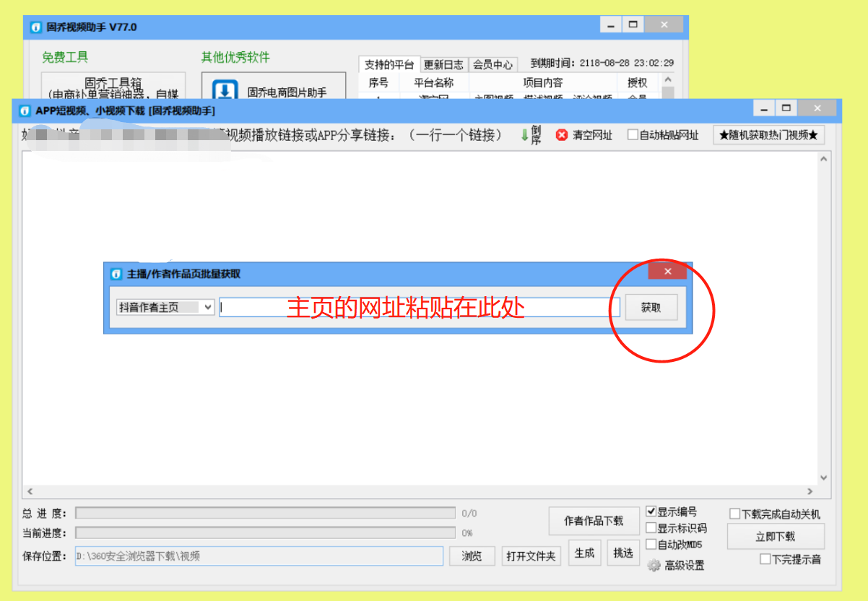Click 浏览 browse button

click(x=472, y=555)
